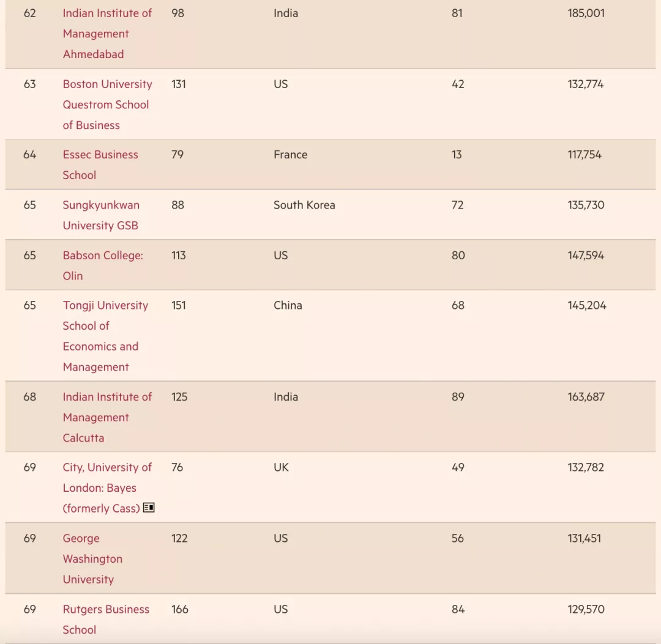This screenshot has width=661, height=644.
Task: Click the France country cell
Action: pos(290,155)
